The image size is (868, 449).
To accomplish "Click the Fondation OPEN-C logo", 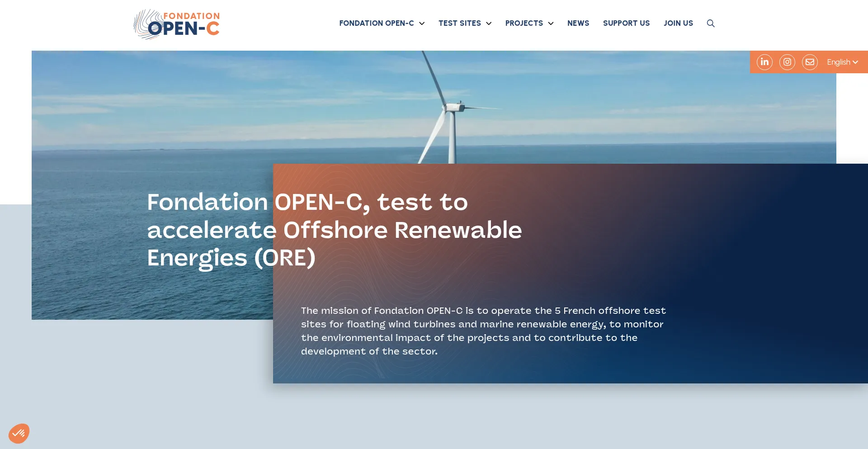I will tap(176, 24).
